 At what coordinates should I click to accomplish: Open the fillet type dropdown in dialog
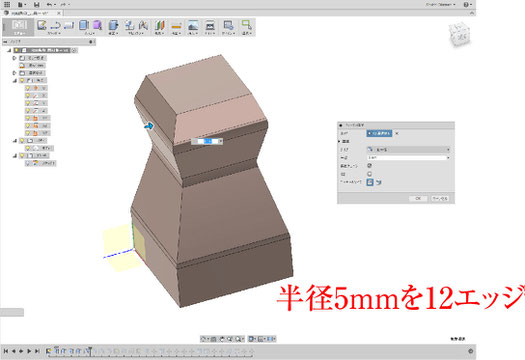click(x=408, y=149)
